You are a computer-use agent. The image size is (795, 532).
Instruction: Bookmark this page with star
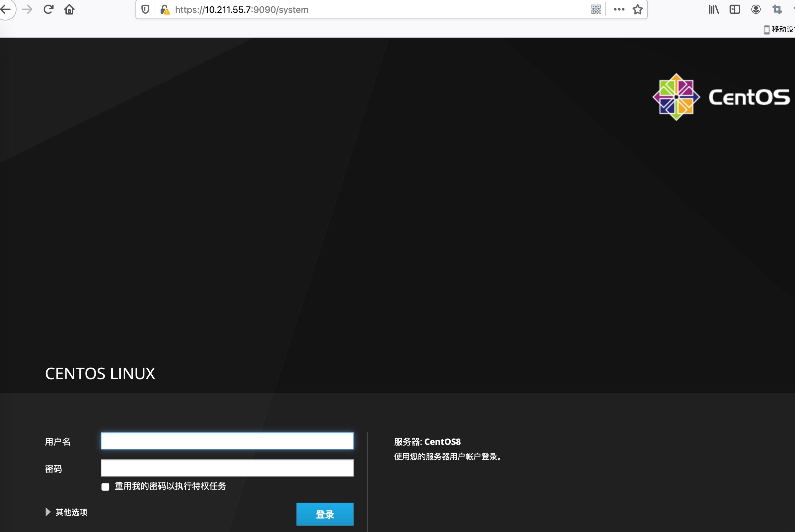click(637, 10)
